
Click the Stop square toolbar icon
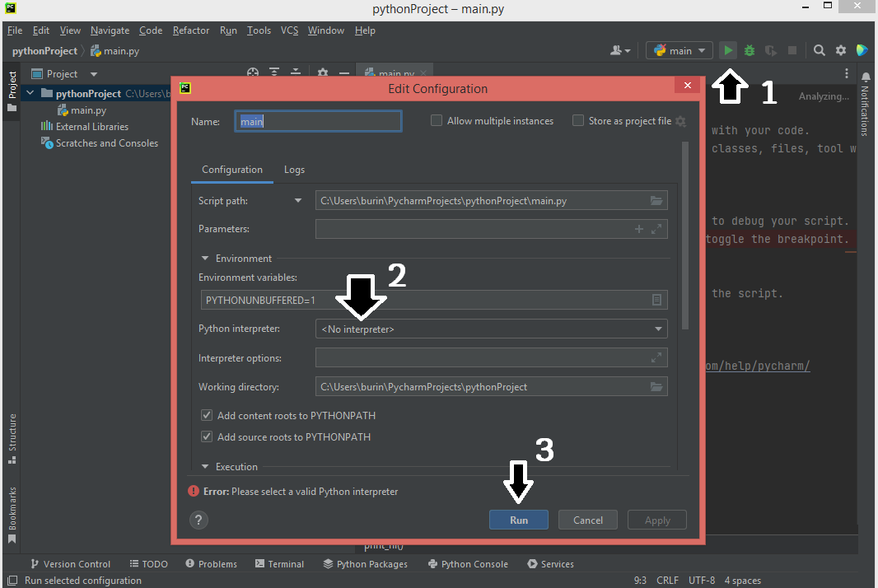click(x=792, y=50)
